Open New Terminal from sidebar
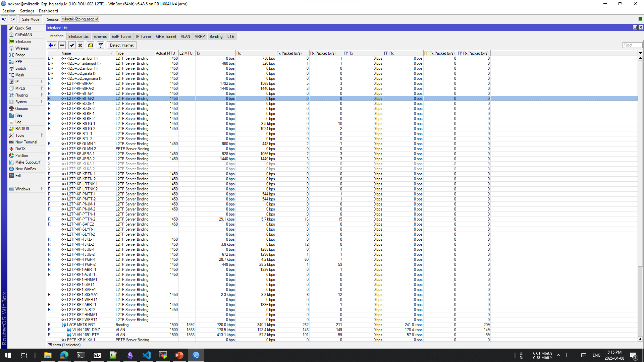The height and width of the screenshot is (362, 644). pos(26,142)
